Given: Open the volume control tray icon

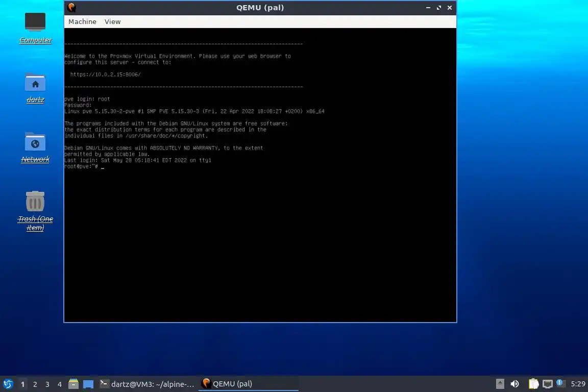Looking at the screenshot, I should (x=514, y=384).
